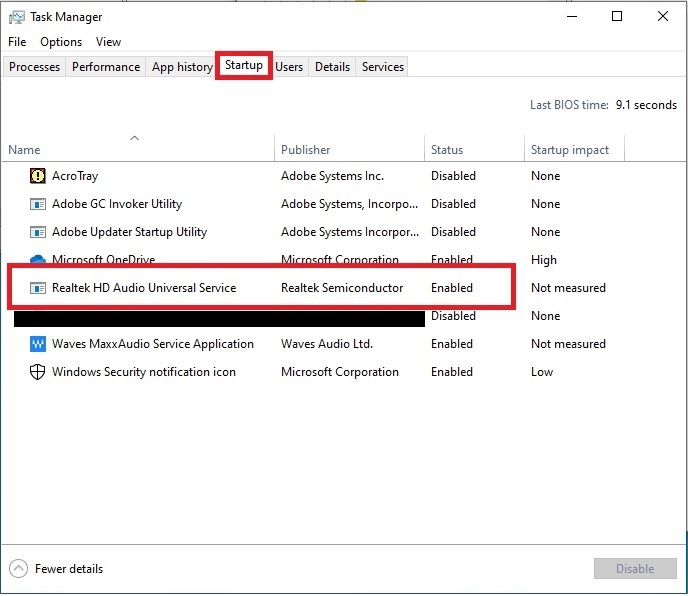Select Windows Security notification icon entry
Viewport: 688px width, 596px height.
click(x=144, y=372)
